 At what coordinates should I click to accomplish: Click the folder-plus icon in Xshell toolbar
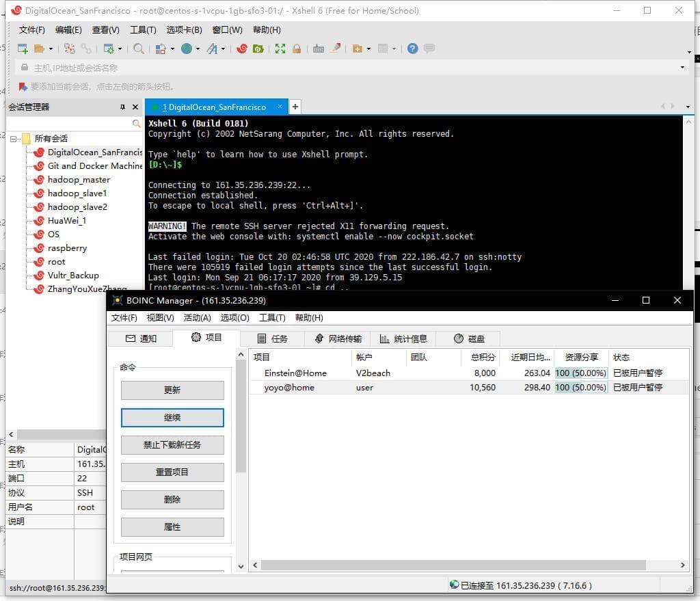(x=357, y=49)
